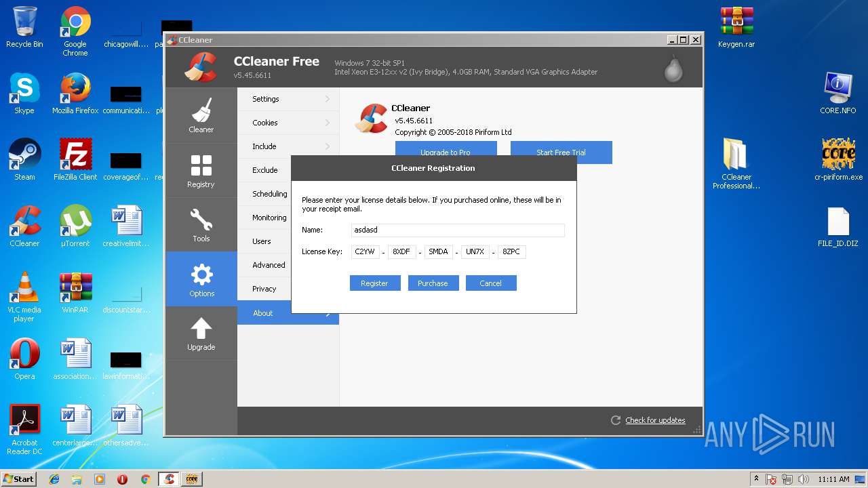
Task: Click the 11:11 AM taskbar clock
Action: point(833,479)
